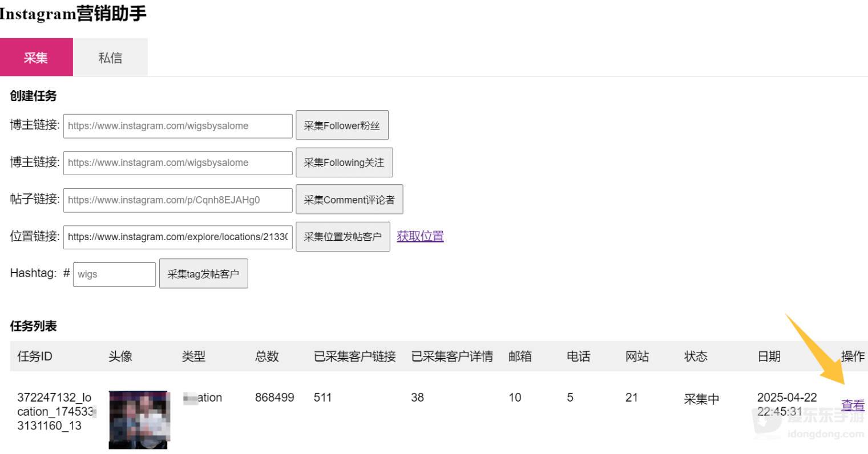Click the first 博主链接 input for followers
The width and height of the screenshot is (868, 454).
(x=177, y=126)
